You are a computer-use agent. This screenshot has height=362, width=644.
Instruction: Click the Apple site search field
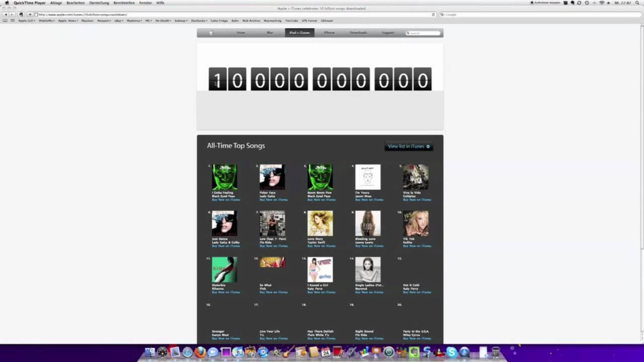coord(423,33)
